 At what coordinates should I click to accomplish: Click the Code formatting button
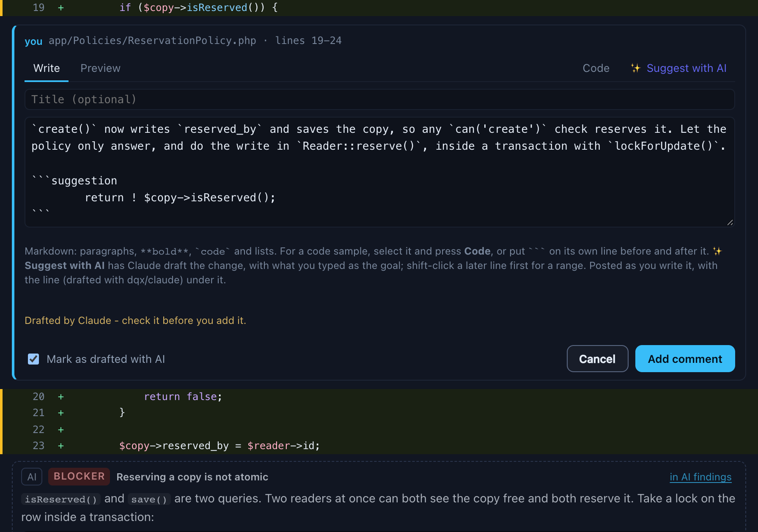[596, 68]
